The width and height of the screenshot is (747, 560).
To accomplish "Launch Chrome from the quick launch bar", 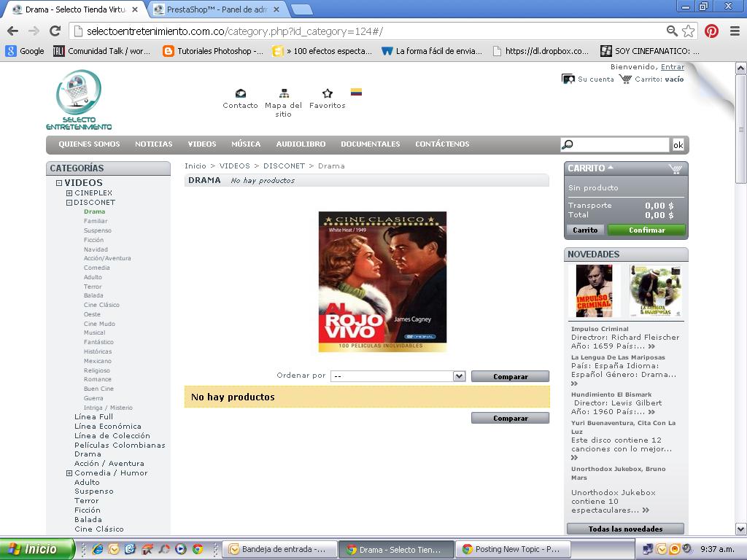I will click(197, 549).
